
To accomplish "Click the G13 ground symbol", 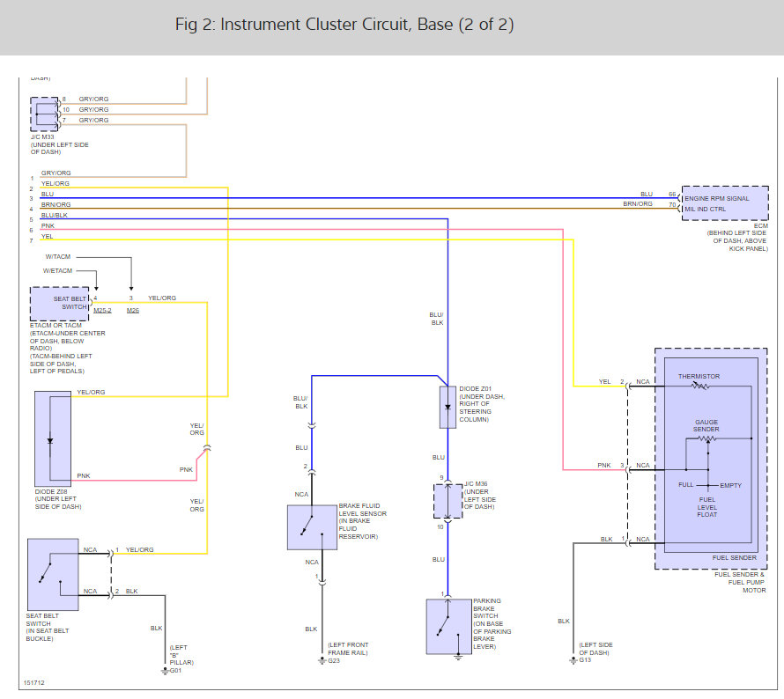I will click(573, 660).
